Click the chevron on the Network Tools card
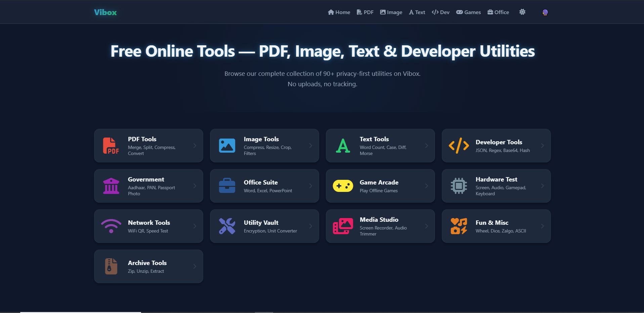 pos(195,226)
